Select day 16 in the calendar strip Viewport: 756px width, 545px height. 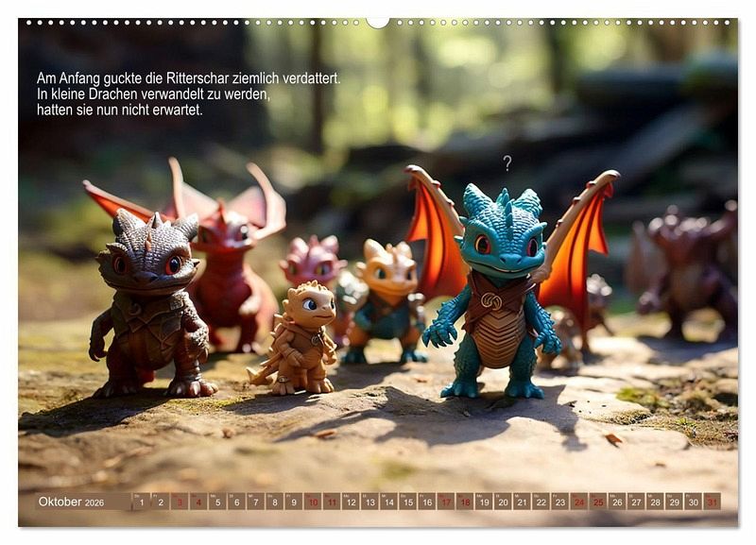[427, 502]
